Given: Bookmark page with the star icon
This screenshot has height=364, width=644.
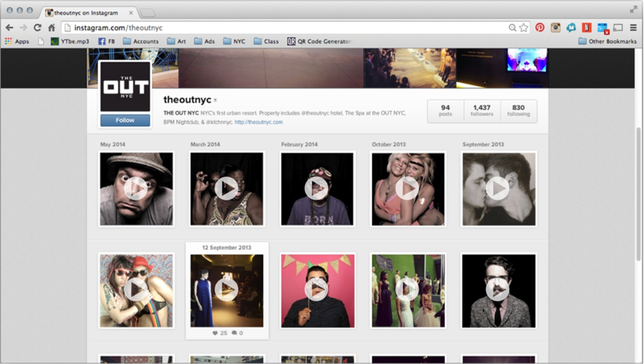Looking at the screenshot, I should pos(523,28).
